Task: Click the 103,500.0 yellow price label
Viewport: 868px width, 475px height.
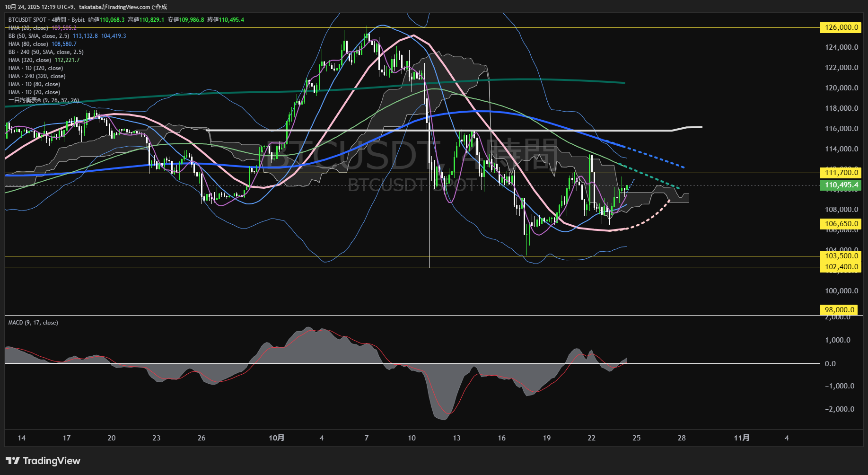Action: 841,256
